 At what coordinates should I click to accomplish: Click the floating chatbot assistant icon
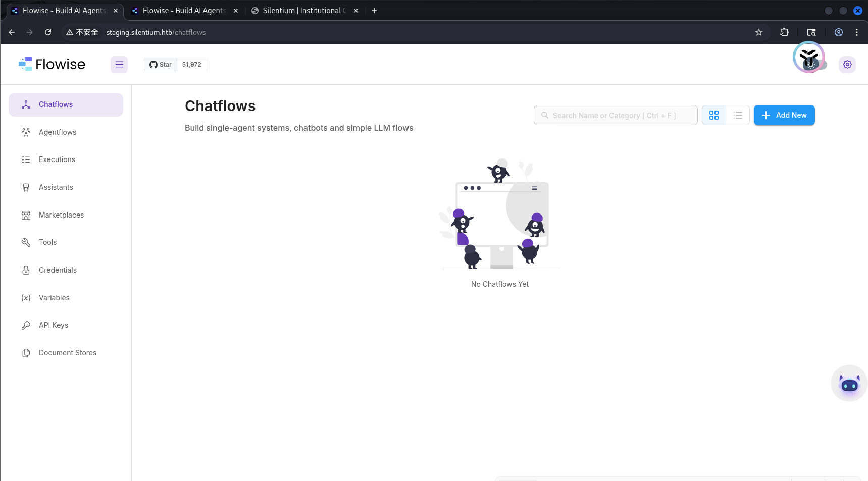click(849, 384)
